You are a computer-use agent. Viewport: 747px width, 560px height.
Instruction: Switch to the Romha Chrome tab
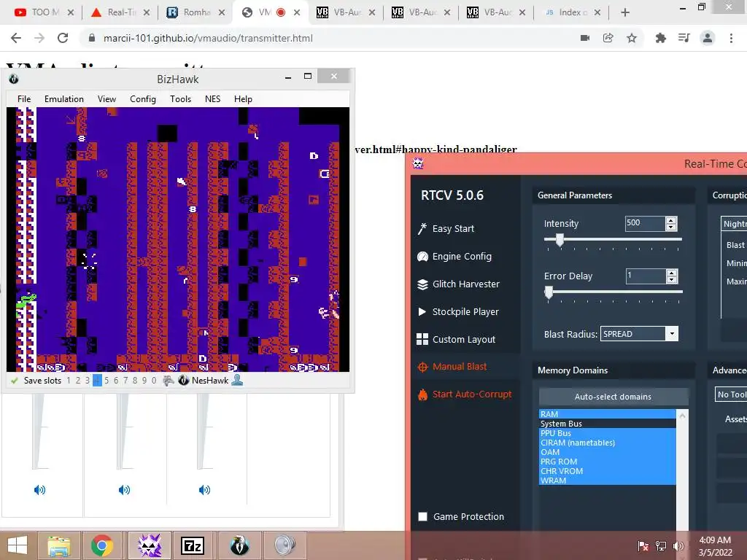[x=196, y=12]
